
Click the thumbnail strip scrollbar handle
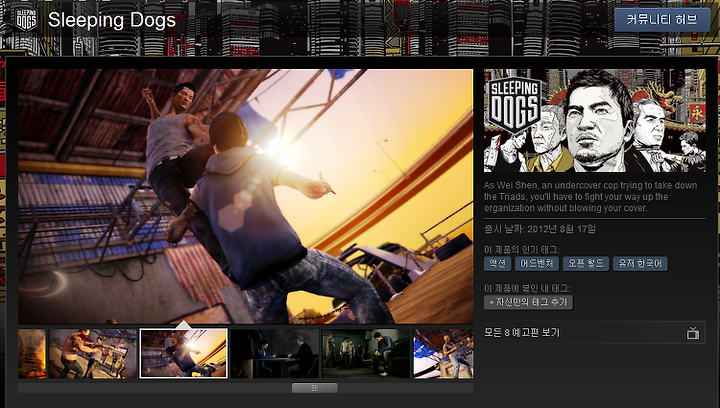coord(315,388)
